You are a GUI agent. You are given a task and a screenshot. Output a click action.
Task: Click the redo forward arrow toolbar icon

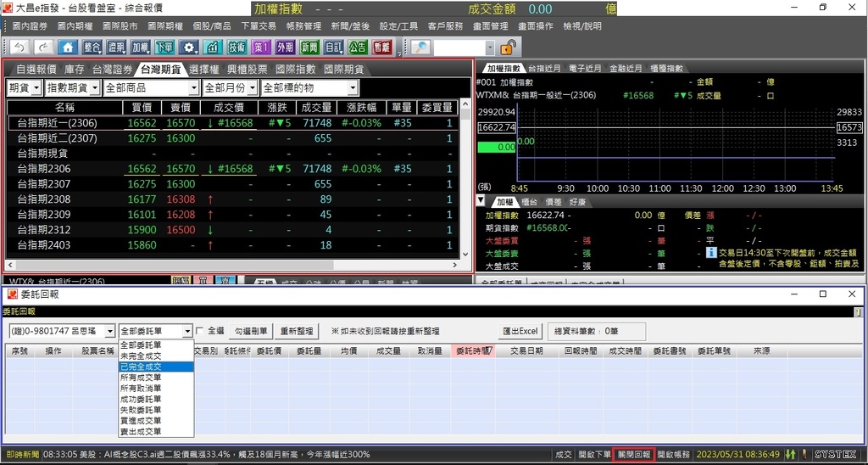pyautogui.click(x=44, y=48)
